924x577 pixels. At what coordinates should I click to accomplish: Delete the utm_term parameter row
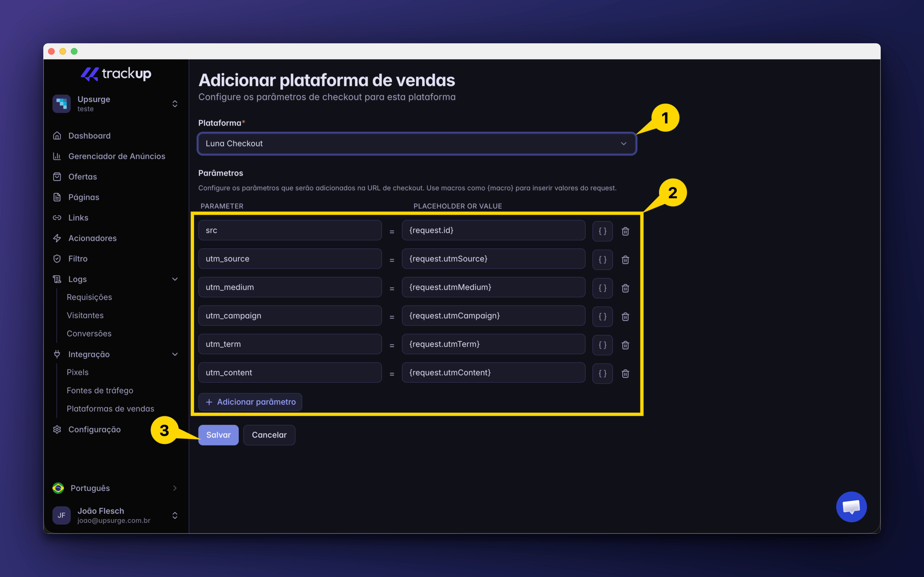coord(625,345)
